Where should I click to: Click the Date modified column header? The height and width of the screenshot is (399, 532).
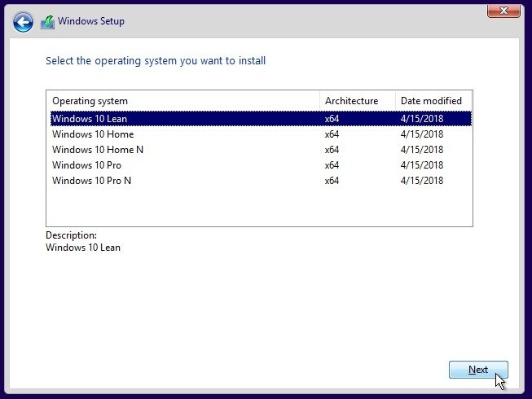pos(433,101)
